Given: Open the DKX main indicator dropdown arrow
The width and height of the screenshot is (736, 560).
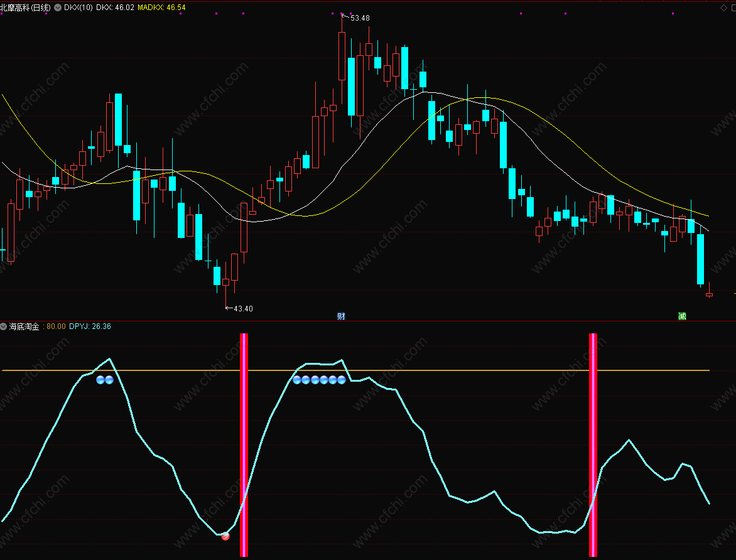Looking at the screenshot, I should tap(58, 8).
